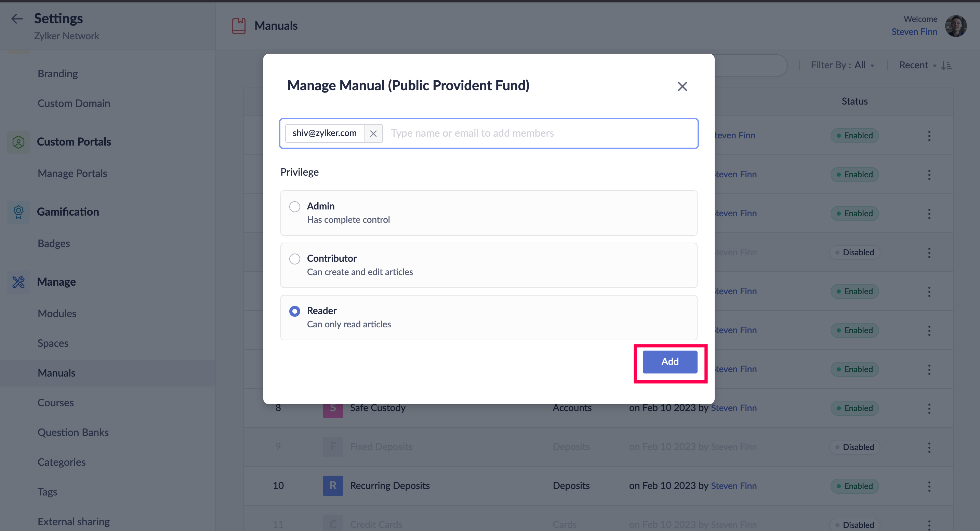Click Steven Finn link in Recurring Deposits row
The image size is (980, 531).
(x=733, y=486)
